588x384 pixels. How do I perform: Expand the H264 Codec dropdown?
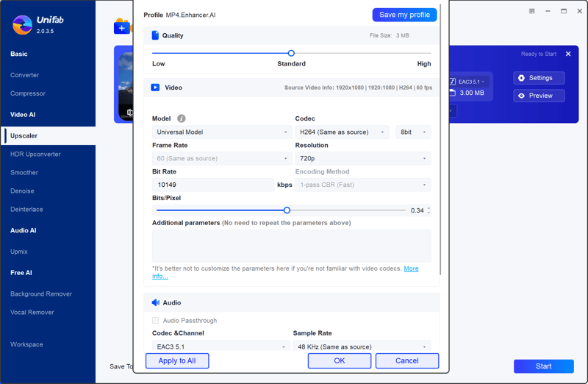[x=342, y=132]
